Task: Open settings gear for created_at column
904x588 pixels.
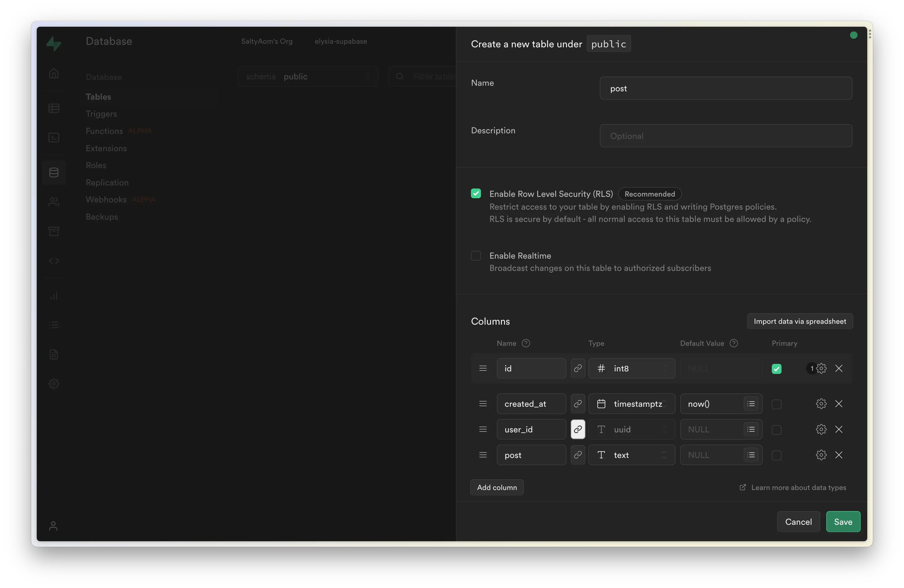Action: (x=821, y=403)
